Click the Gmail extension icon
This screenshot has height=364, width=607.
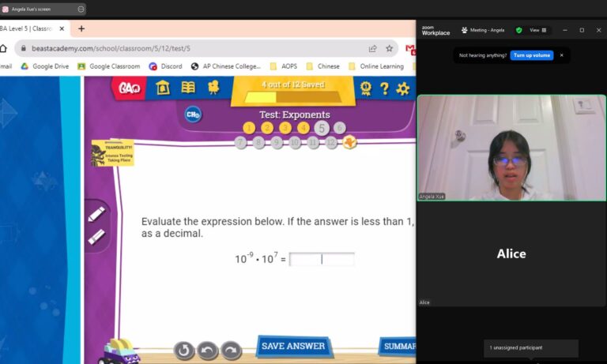[411, 49]
